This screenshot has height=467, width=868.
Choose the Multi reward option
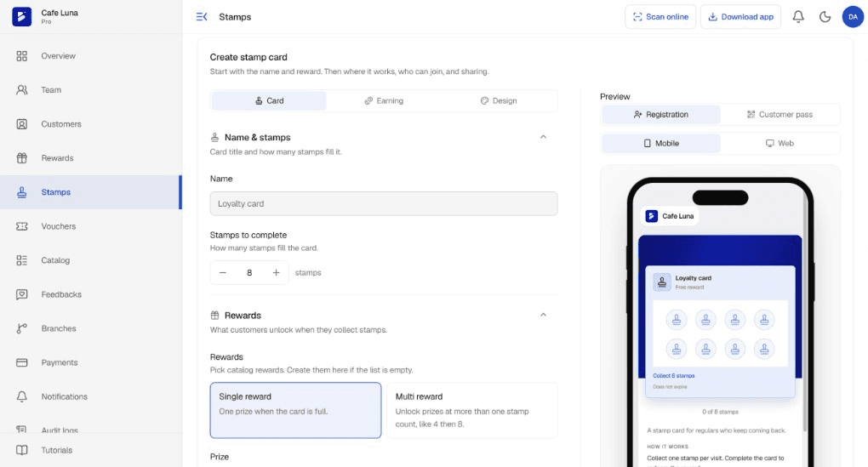[x=471, y=410]
